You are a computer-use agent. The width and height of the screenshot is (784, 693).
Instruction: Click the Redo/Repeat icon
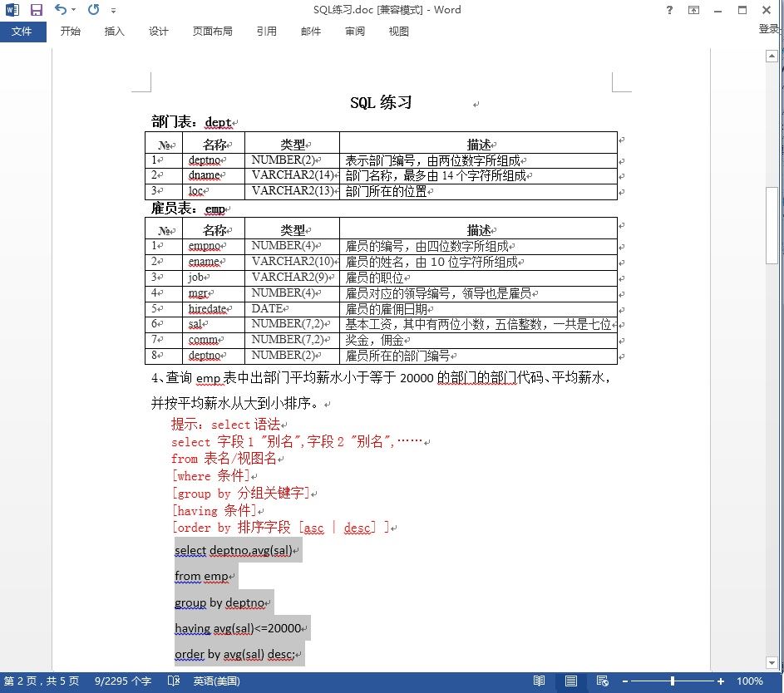93,9
